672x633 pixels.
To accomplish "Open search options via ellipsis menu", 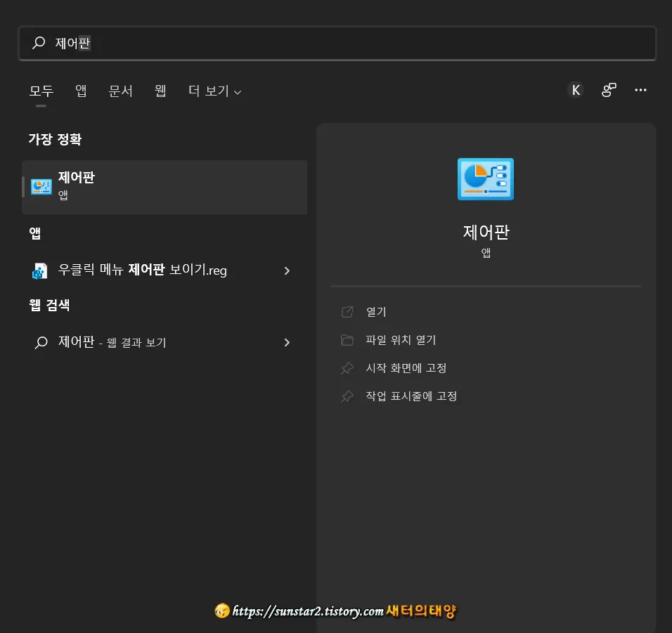I will (x=640, y=90).
